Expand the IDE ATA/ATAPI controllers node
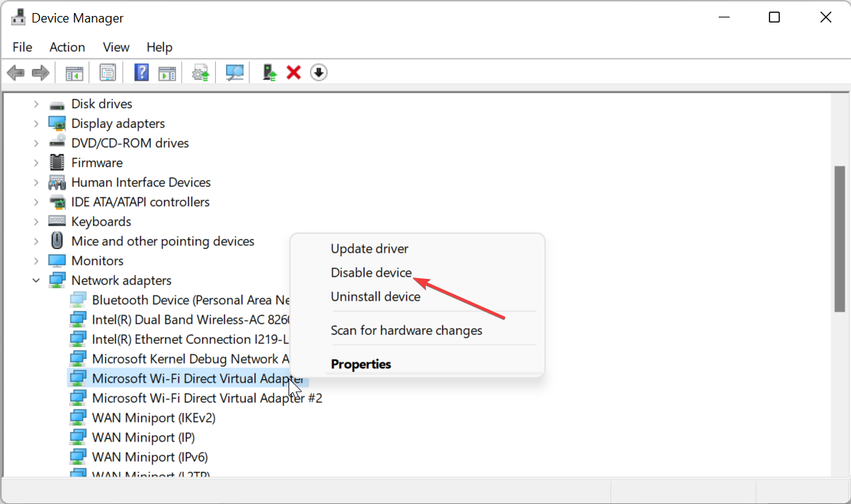Viewport: 851px width, 504px height. (x=36, y=202)
